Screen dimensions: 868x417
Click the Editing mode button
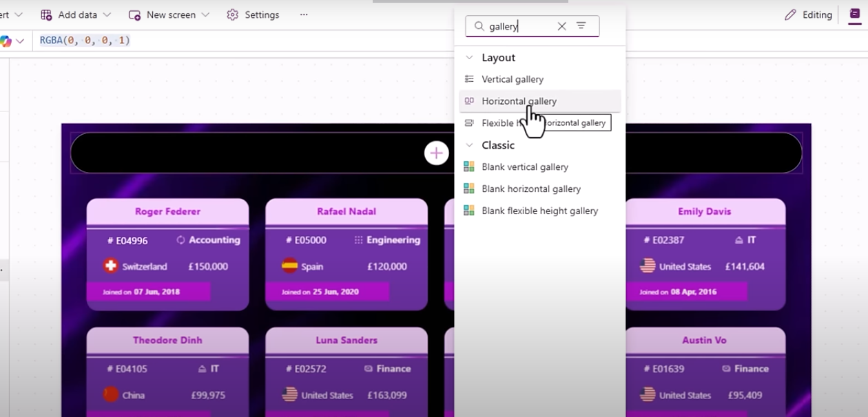(x=808, y=14)
